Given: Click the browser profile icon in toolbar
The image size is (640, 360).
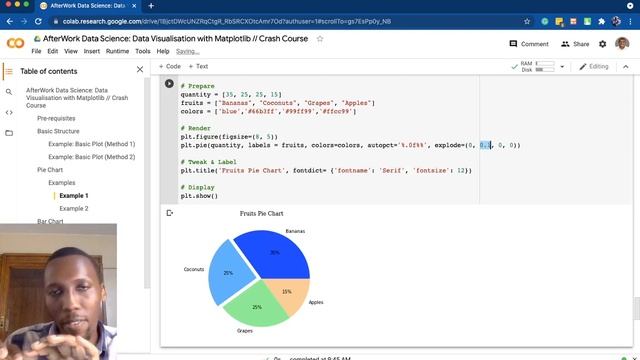Looking at the screenshot, I should [616, 21].
